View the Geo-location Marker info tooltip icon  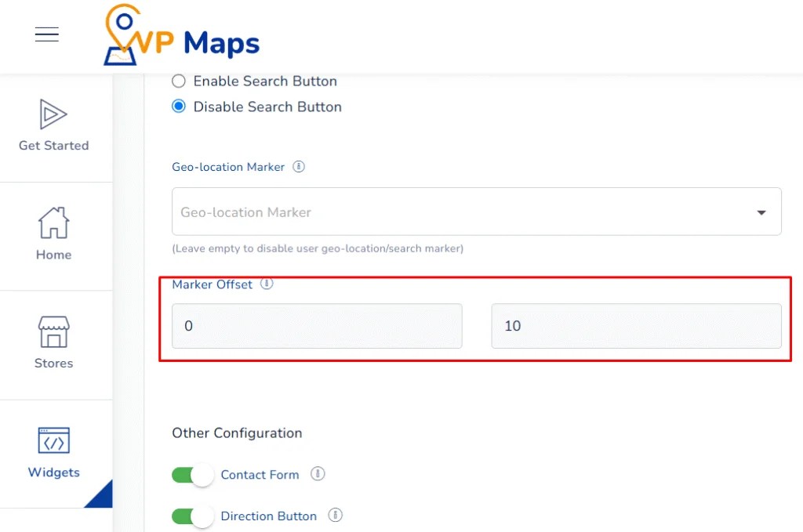click(298, 167)
